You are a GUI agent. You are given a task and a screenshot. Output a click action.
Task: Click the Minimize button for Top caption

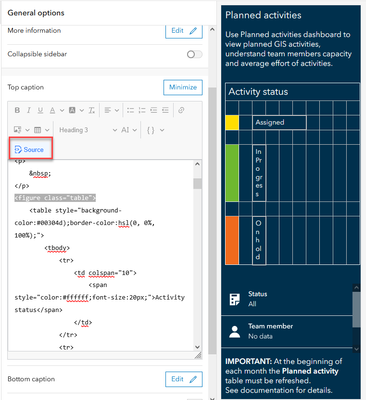click(x=183, y=87)
